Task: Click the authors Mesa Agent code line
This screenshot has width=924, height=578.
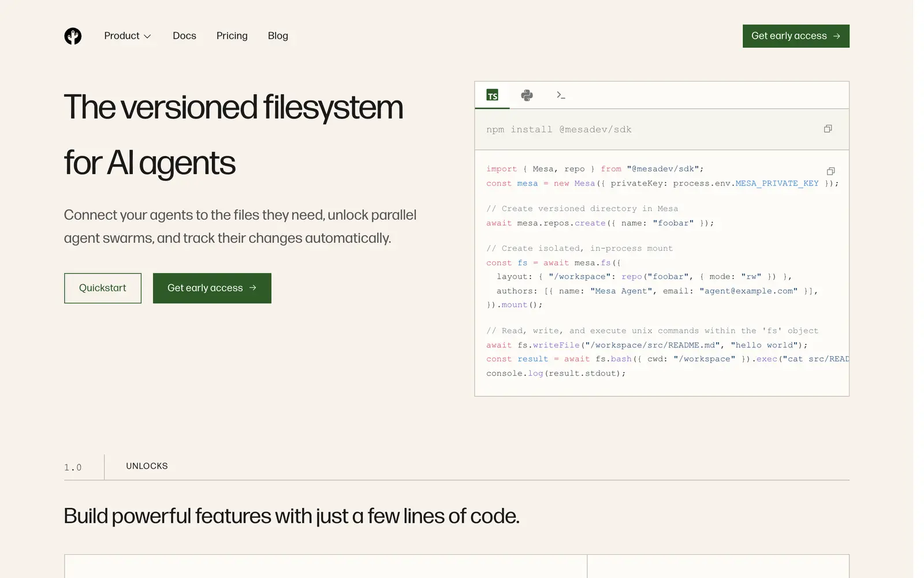Action: coord(657,291)
